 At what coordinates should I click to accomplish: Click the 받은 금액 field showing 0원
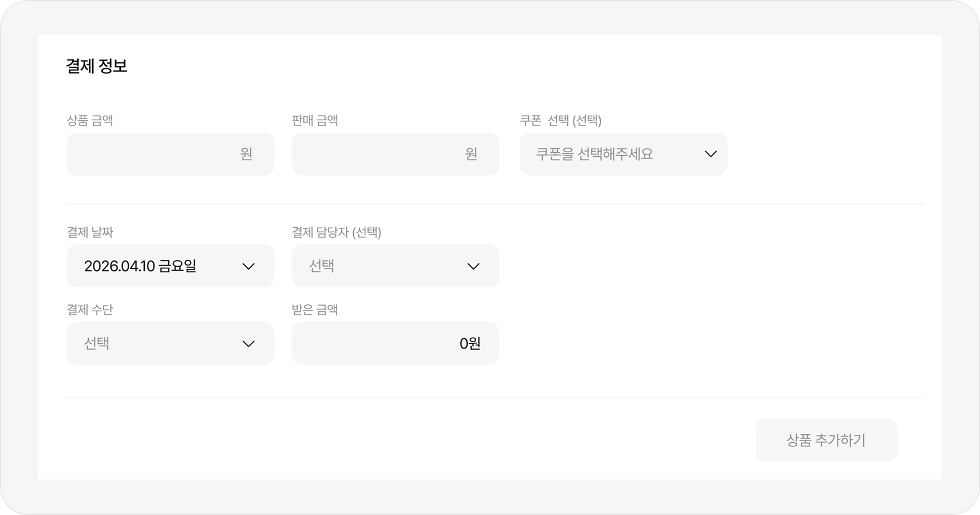[395, 343]
